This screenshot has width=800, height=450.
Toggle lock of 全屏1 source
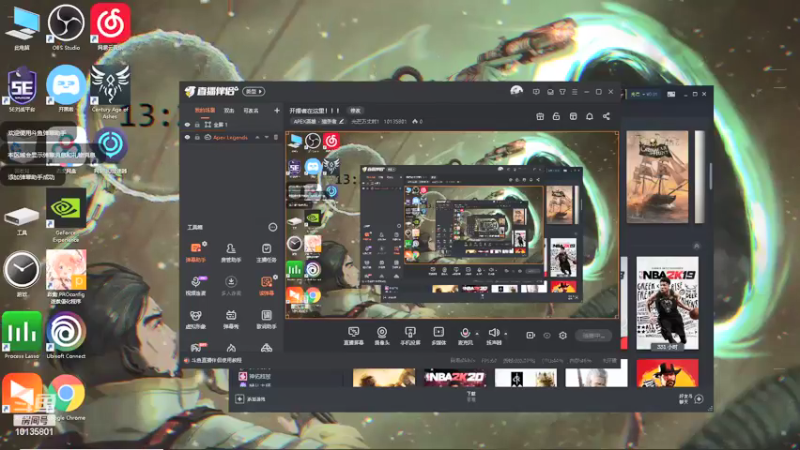click(x=197, y=124)
